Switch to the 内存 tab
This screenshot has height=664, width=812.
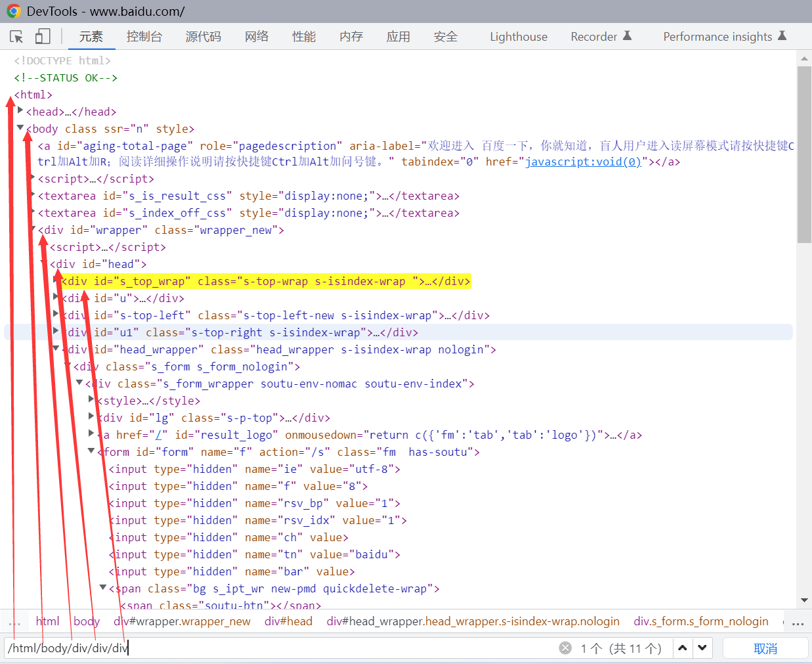pos(351,37)
